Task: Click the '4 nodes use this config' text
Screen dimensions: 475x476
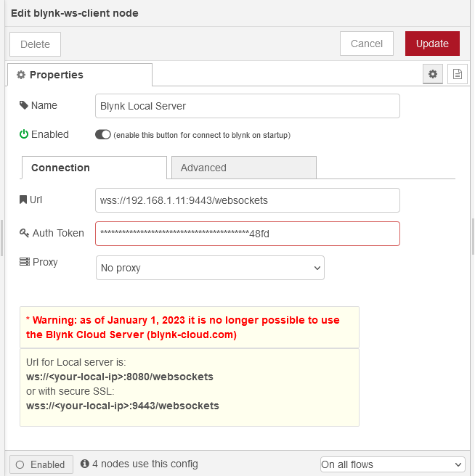Action: click(x=145, y=464)
